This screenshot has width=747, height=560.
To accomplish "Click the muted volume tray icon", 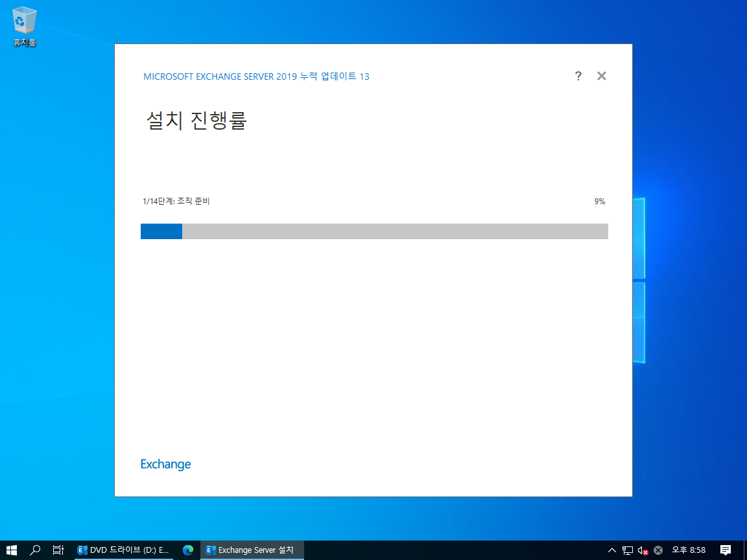I will [643, 550].
